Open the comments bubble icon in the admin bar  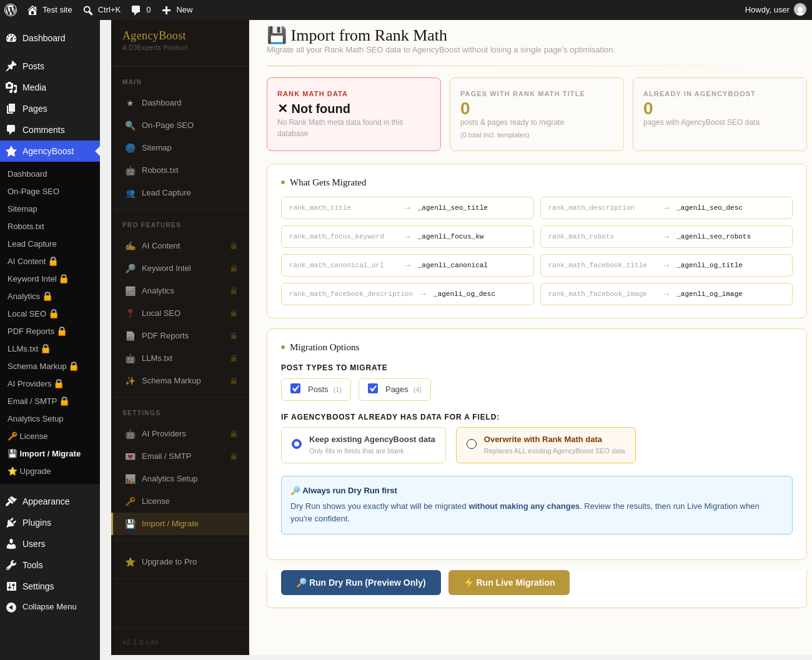136,10
